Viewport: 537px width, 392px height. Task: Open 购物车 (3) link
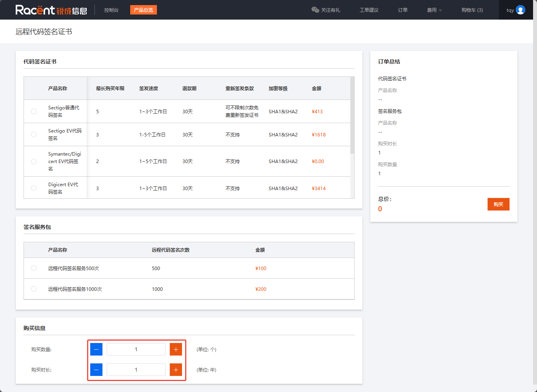tap(472, 10)
